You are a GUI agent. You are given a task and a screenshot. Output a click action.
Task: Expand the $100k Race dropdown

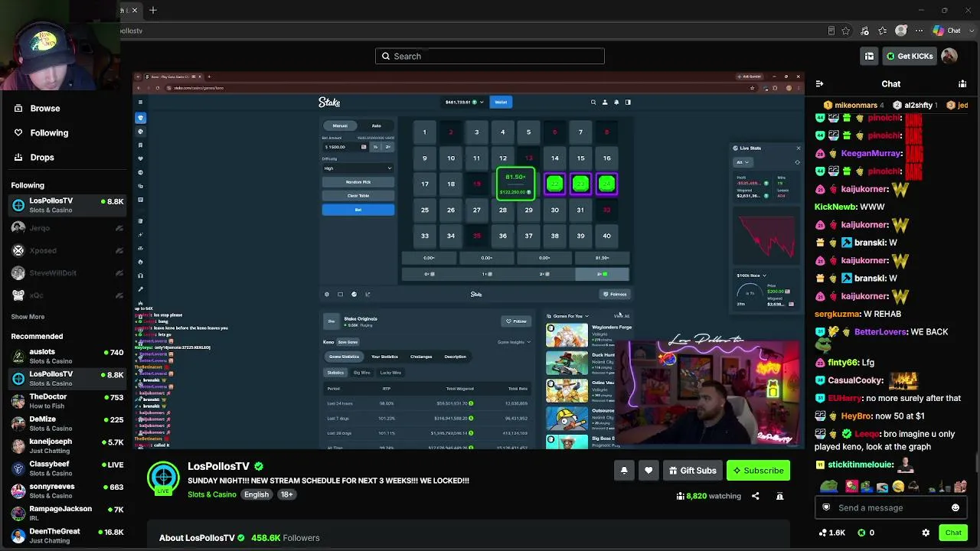tap(751, 275)
